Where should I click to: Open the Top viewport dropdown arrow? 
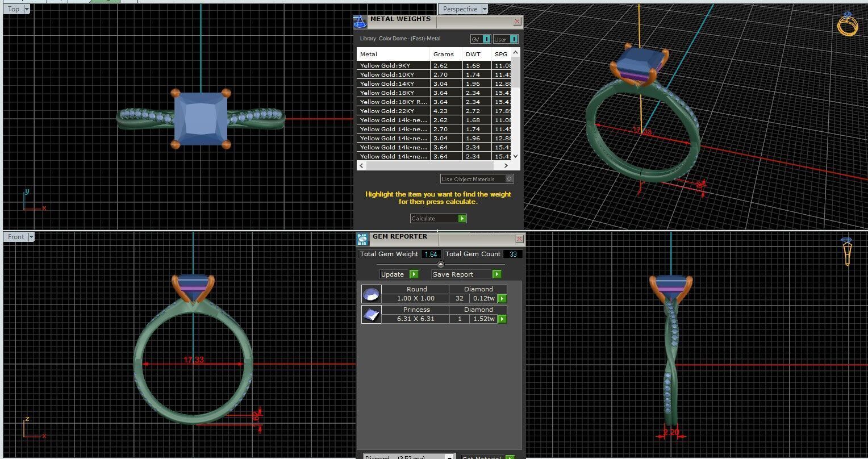coord(27,9)
